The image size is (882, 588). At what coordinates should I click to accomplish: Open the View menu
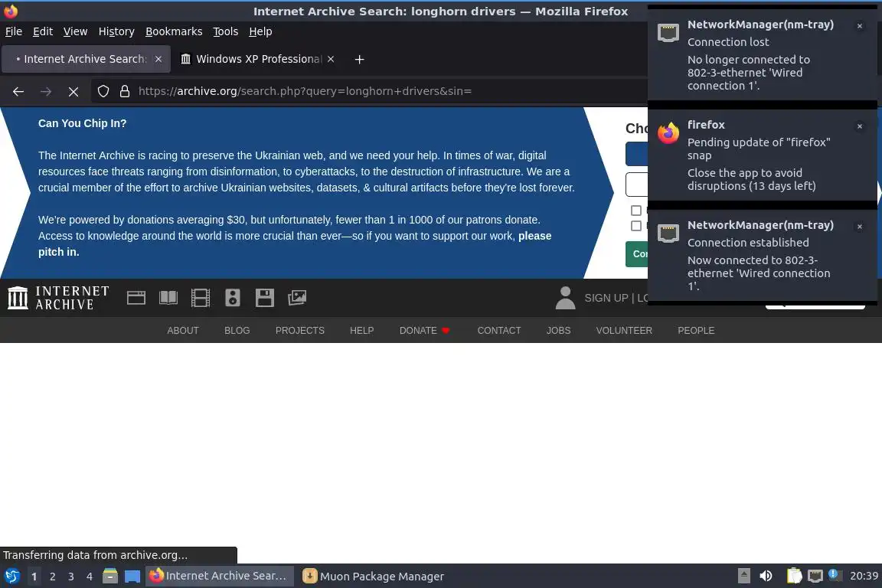75,31
